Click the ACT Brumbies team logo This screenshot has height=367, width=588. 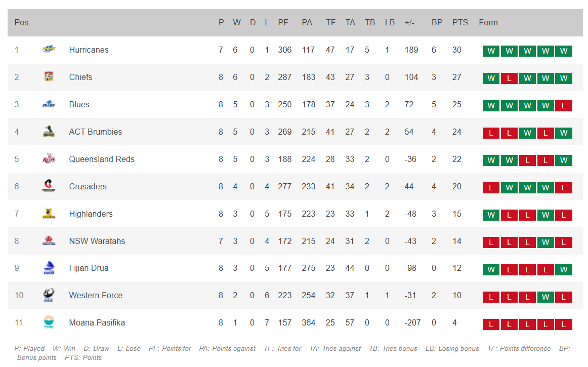click(49, 132)
